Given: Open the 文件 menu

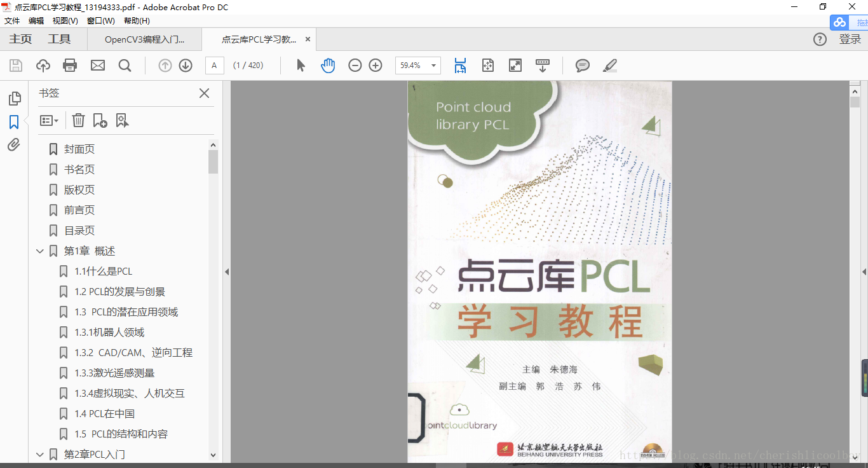Looking at the screenshot, I should click(12, 21).
